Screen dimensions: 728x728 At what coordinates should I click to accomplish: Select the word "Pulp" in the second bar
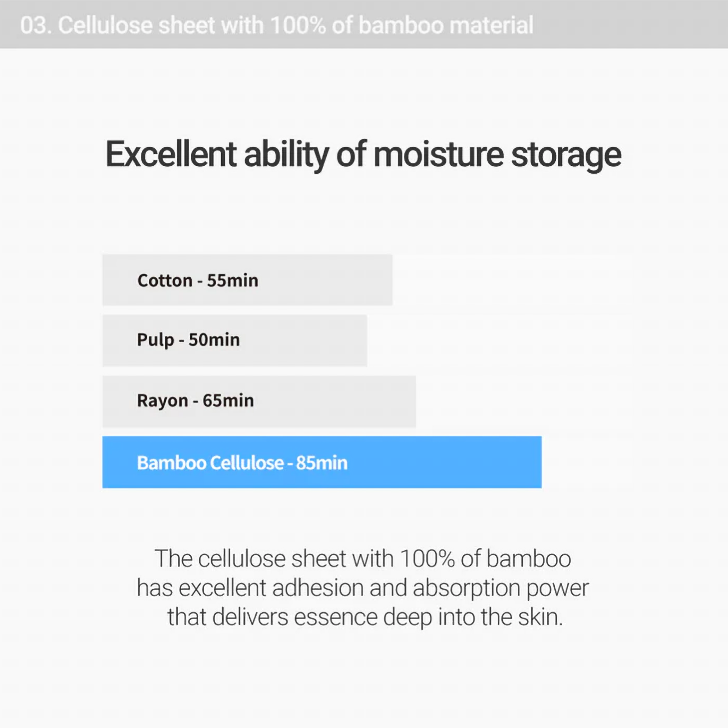(155, 341)
